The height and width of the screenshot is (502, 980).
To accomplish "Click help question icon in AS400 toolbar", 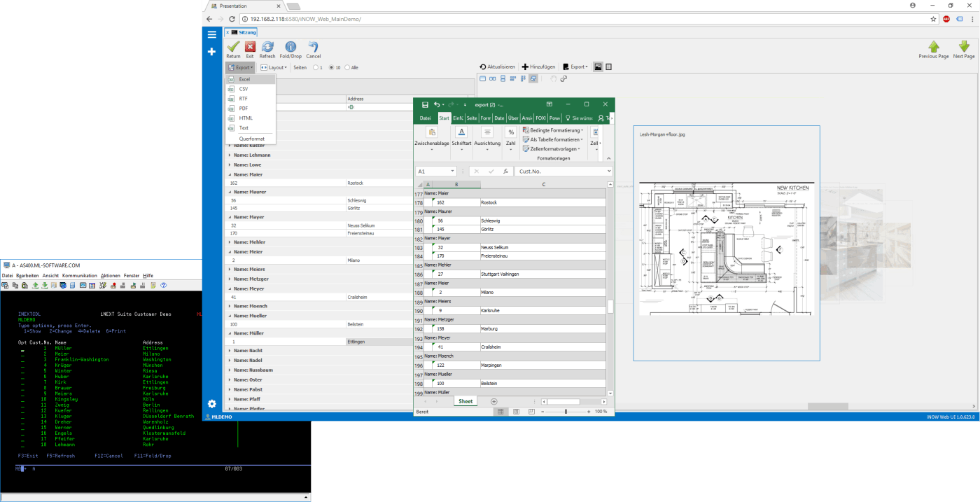I will (x=163, y=286).
